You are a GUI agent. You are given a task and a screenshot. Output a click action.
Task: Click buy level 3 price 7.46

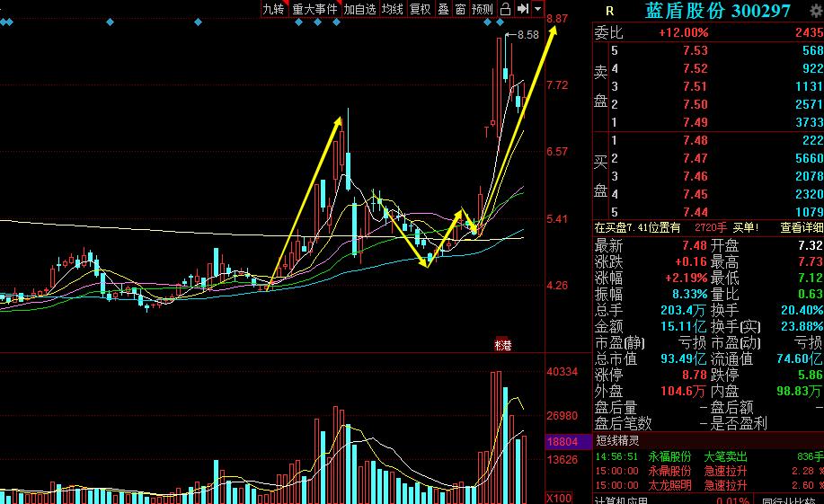tap(696, 176)
